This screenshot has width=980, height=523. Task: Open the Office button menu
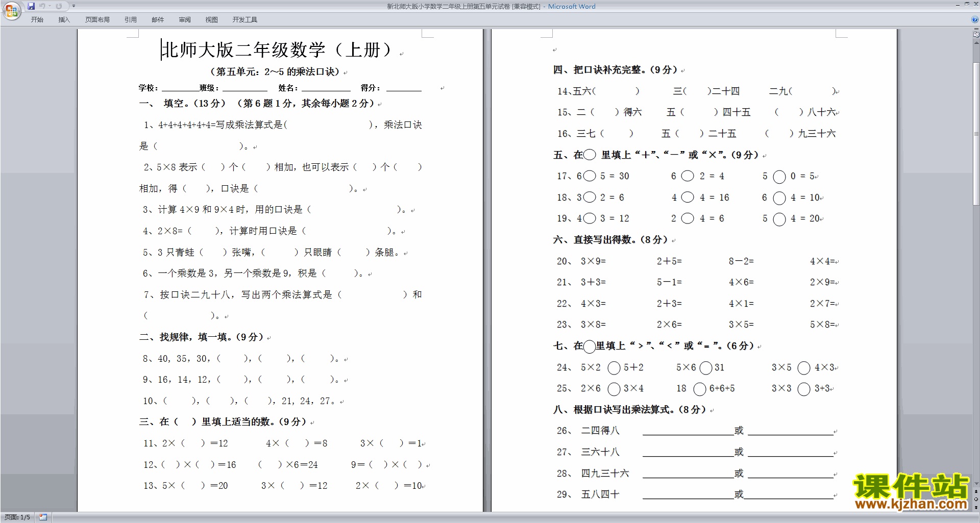click(x=11, y=10)
